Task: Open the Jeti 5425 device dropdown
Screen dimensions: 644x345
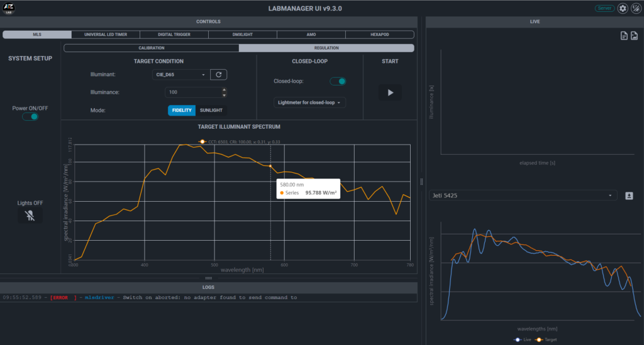Action: click(522, 195)
